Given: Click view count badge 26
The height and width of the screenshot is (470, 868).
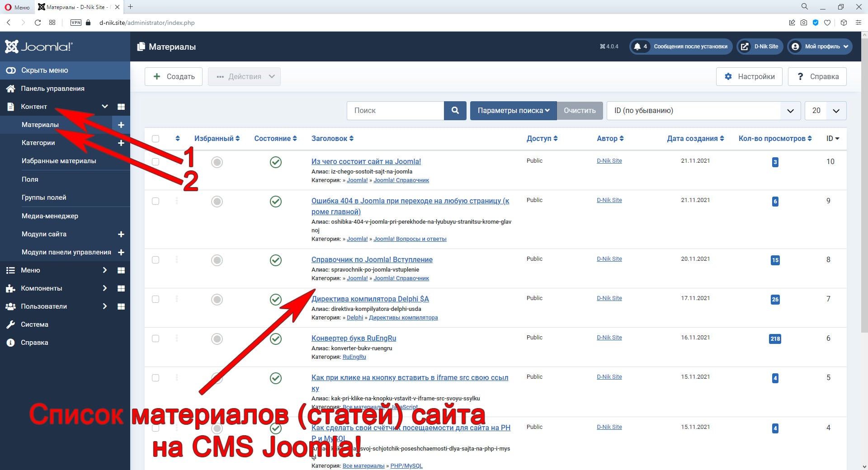Looking at the screenshot, I should pyautogui.click(x=775, y=299).
